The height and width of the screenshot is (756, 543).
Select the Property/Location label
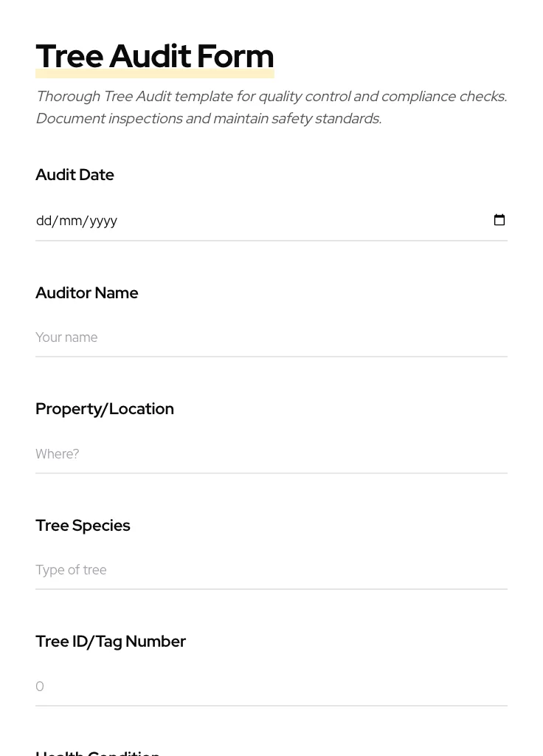tap(105, 409)
